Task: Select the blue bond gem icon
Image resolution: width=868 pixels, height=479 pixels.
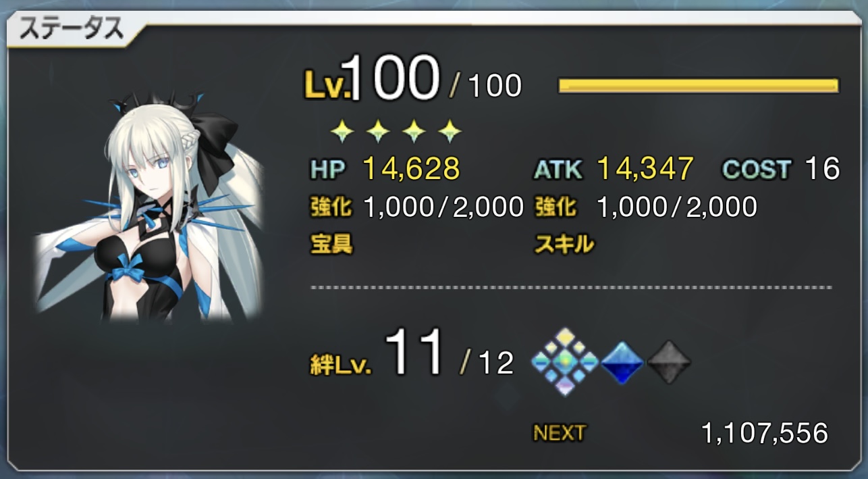Action: [622, 363]
